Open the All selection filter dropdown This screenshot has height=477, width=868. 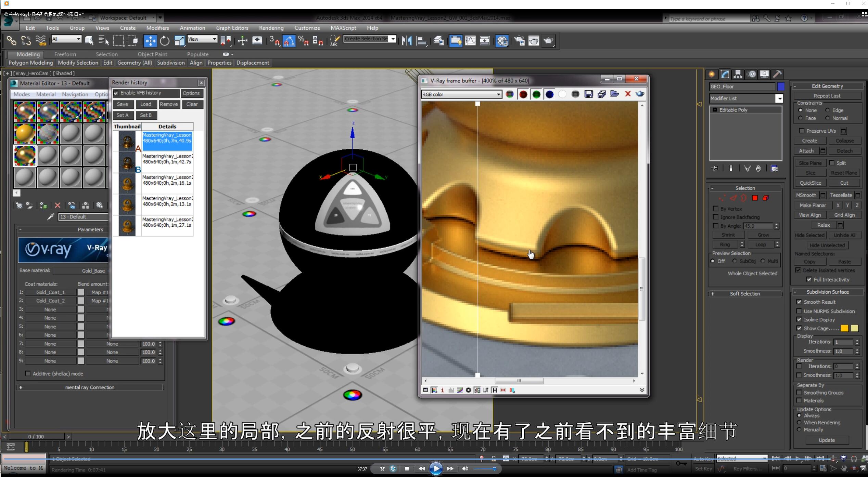[x=66, y=39]
